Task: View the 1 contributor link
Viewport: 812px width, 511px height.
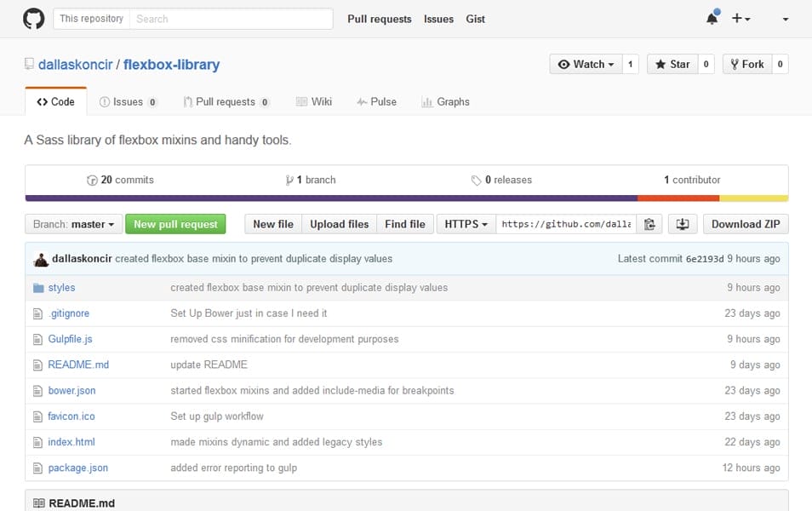Action: [692, 180]
